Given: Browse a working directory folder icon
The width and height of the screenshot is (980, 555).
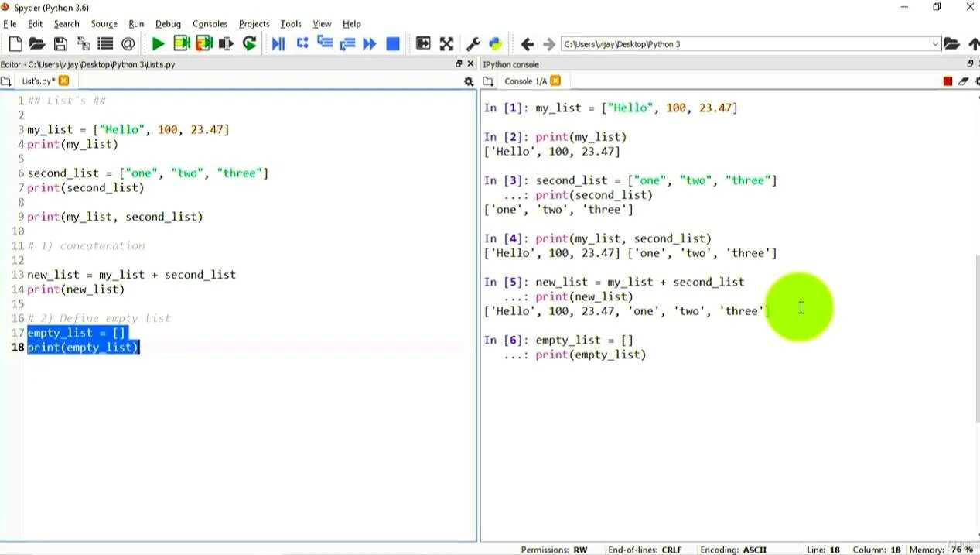Looking at the screenshot, I should pyautogui.click(x=952, y=44).
